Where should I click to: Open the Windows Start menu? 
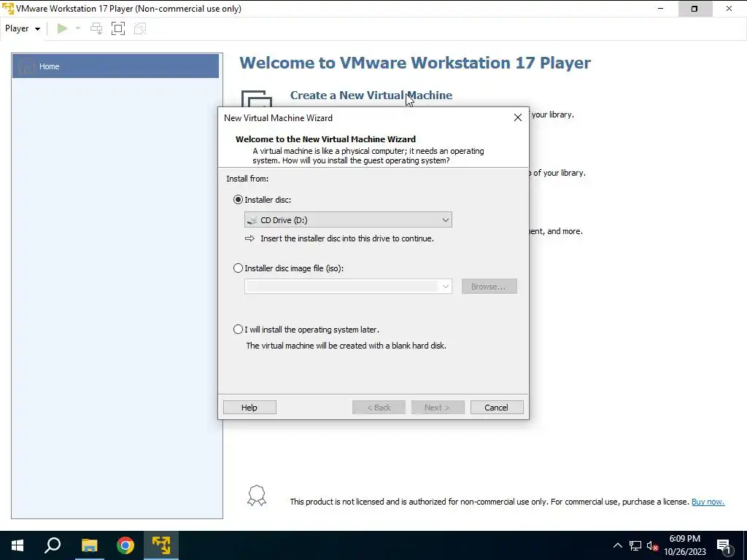(18, 545)
